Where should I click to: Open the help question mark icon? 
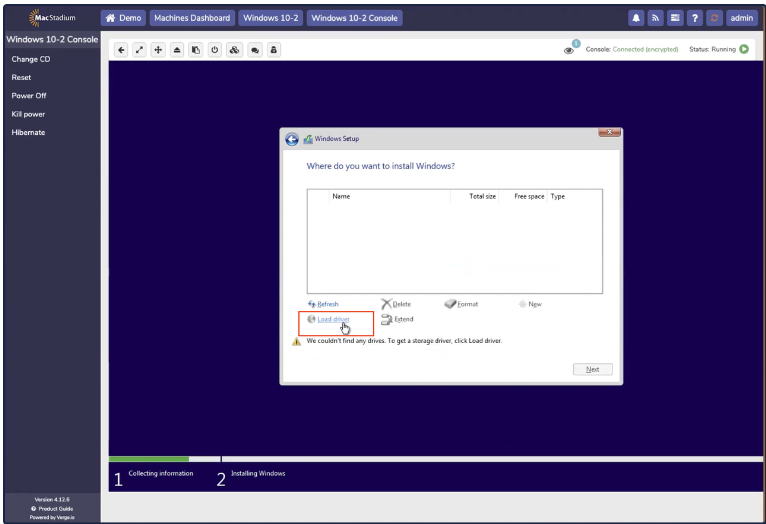point(694,18)
